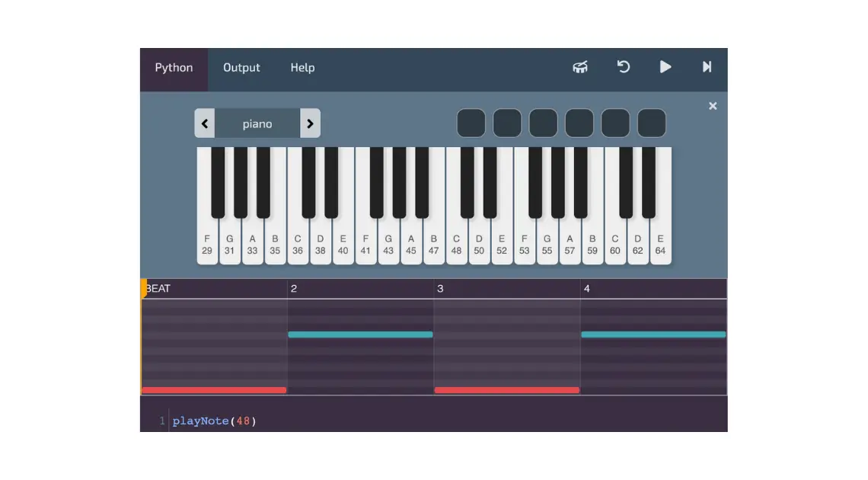
Task: Select the teal note in beat 2
Action: pyautogui.click(x=360, y=334)
